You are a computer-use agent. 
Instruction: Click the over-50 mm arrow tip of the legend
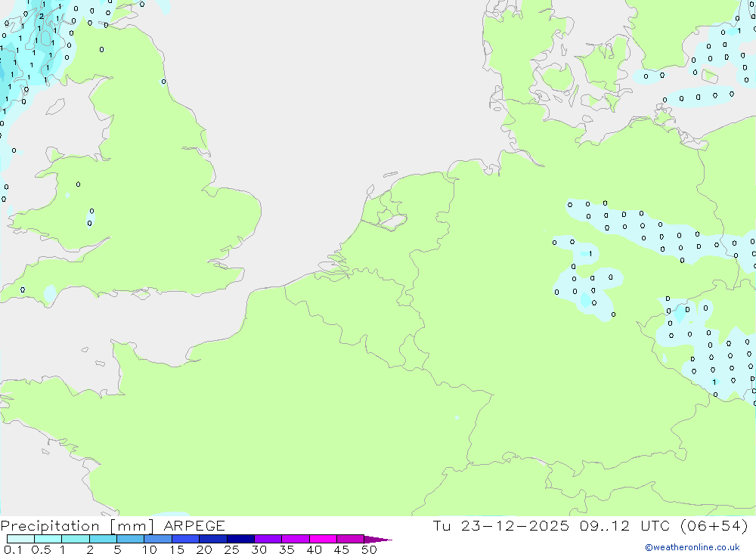pos(377,540)
